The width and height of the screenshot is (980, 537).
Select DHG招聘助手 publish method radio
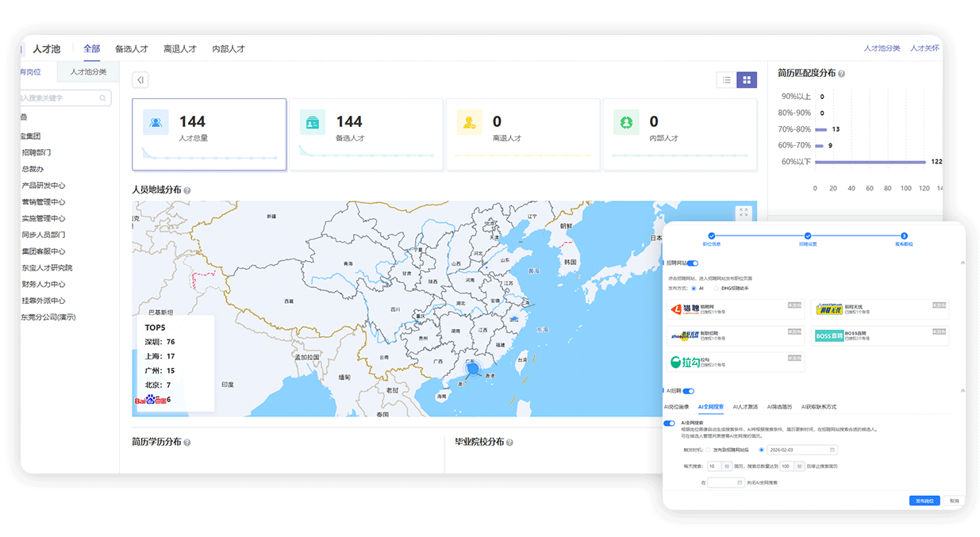click(716, 288)
